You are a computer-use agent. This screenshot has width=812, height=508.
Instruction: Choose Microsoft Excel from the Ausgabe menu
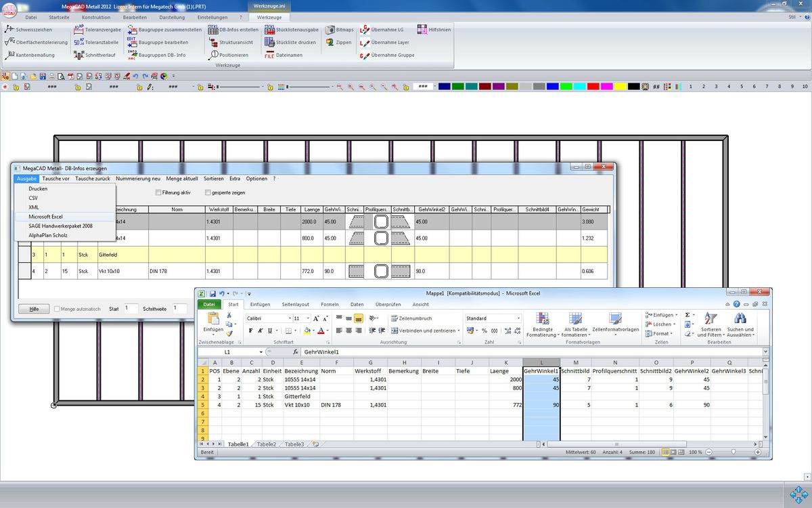45,216
